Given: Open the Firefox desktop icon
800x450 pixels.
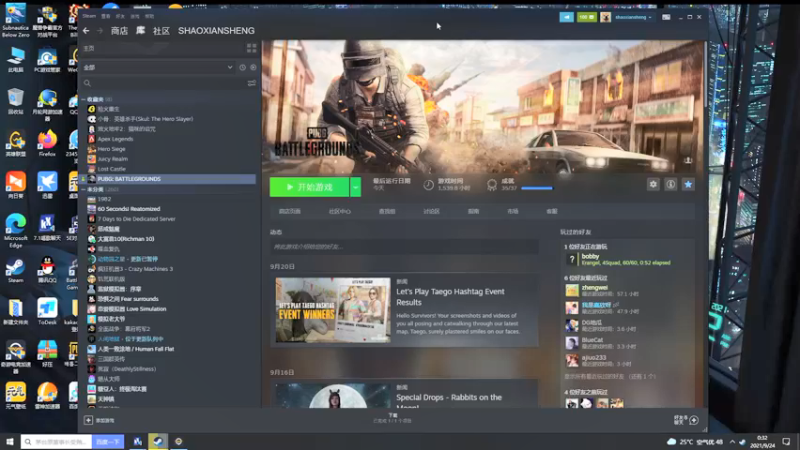Looking at the screenshot, I should tap(47, 143).
